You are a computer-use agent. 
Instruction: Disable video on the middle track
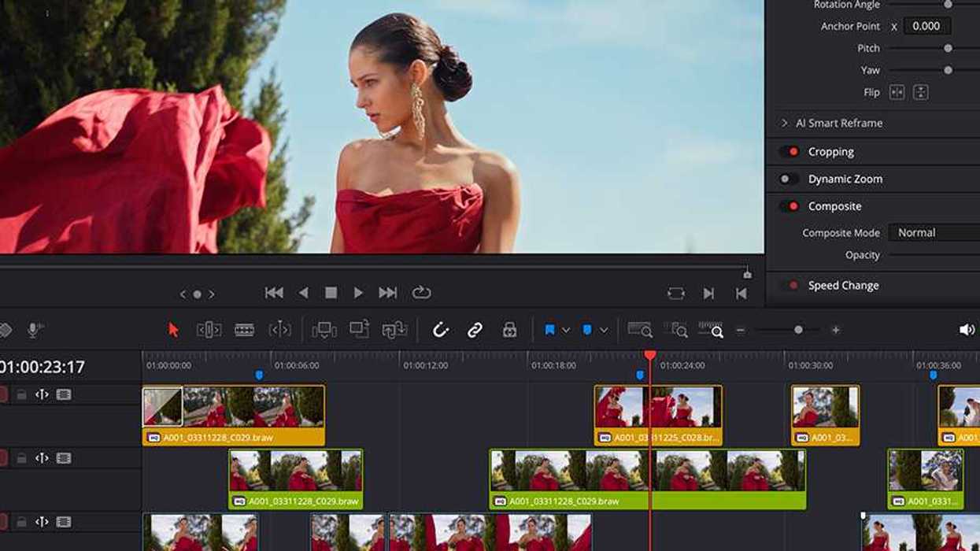64,458
